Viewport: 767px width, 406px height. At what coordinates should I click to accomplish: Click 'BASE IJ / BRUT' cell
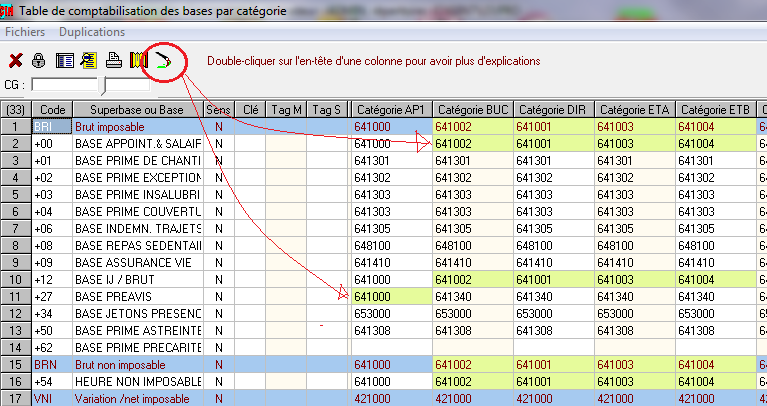(137, 280)
